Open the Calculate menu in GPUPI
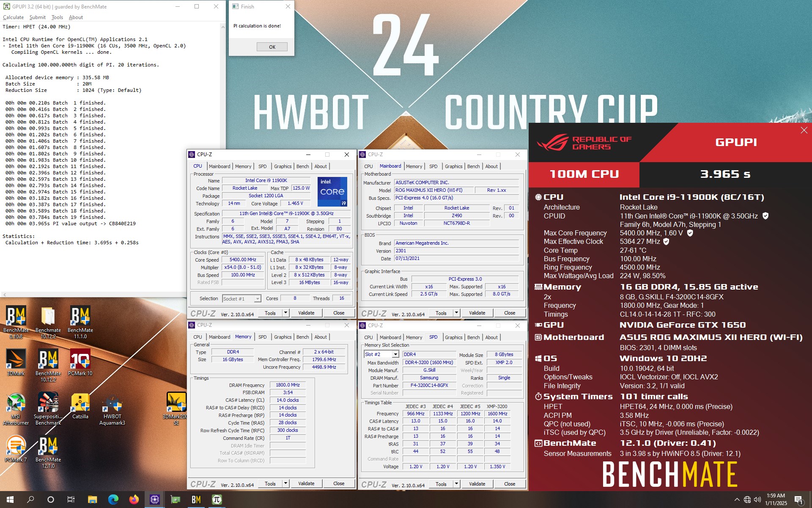Viewport: 812px width, 508px height. pyautogui.click(x=13, y=17)
